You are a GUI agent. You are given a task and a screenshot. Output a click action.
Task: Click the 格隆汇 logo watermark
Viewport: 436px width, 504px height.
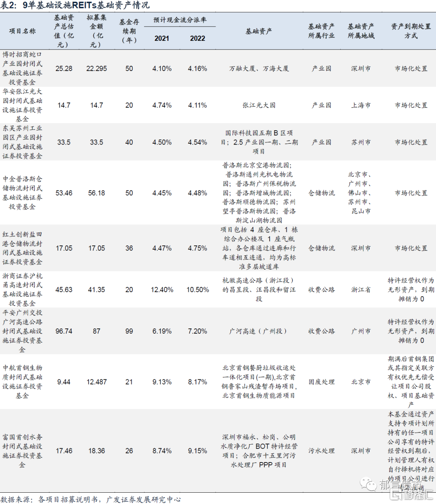(x=411, y=494)
